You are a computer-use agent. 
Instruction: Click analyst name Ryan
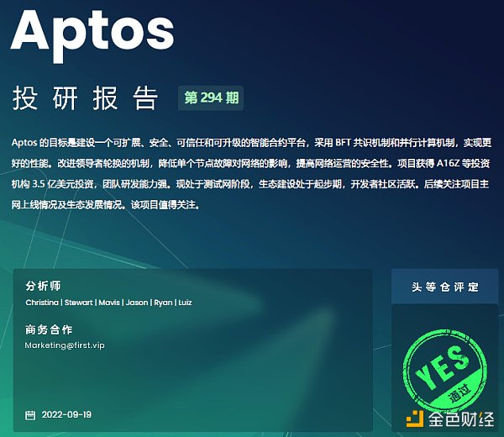[163, 303]
